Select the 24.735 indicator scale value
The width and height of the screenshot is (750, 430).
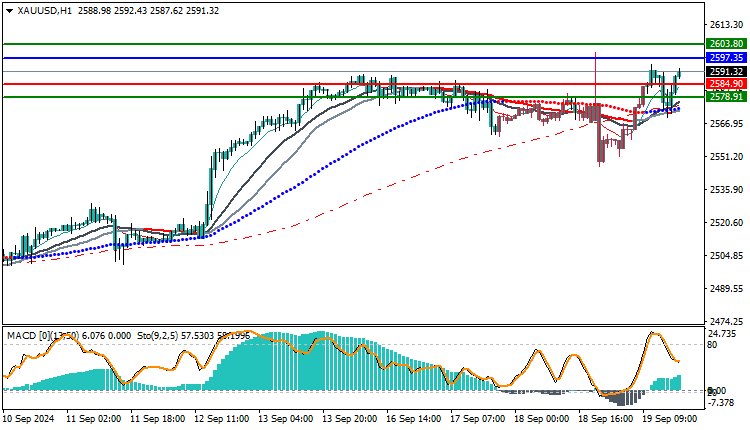coord(722,333)
